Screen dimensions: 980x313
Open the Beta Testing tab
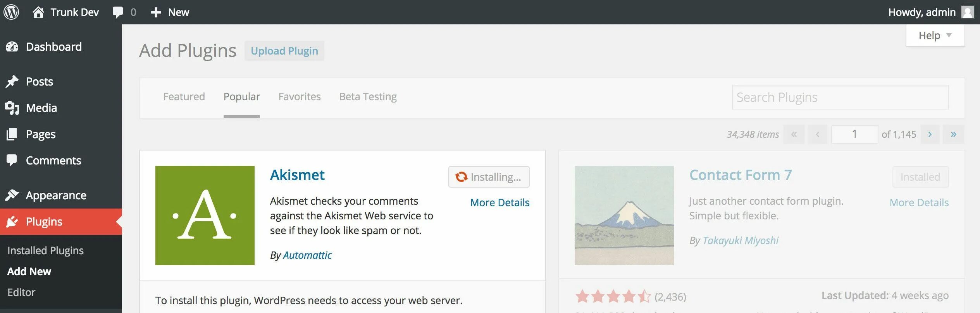tap(368, 97)
